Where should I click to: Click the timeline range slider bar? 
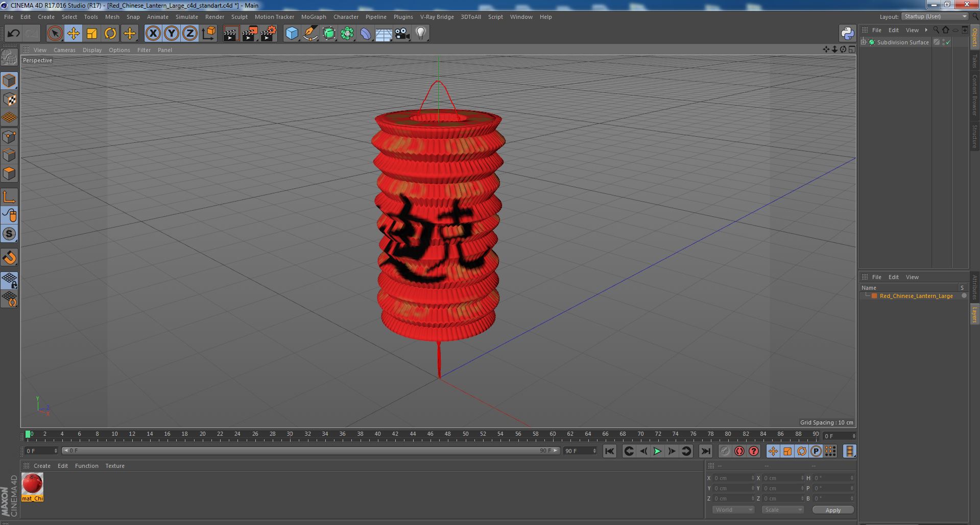310,451
